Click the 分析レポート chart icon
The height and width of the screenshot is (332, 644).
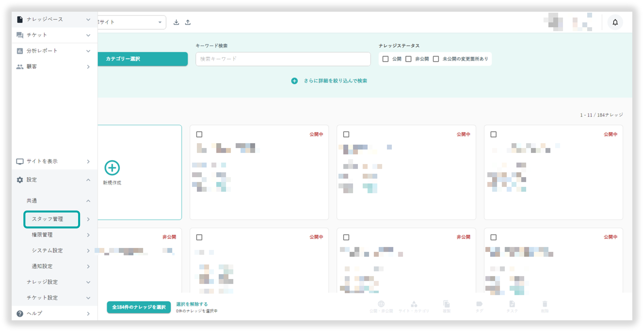click(x=20, y=51)
